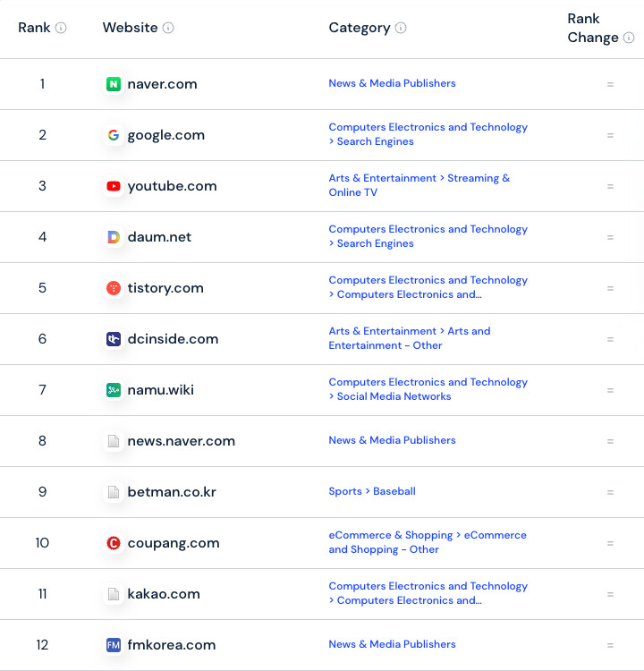Click the info icon beside Rank header

[61, 28]
